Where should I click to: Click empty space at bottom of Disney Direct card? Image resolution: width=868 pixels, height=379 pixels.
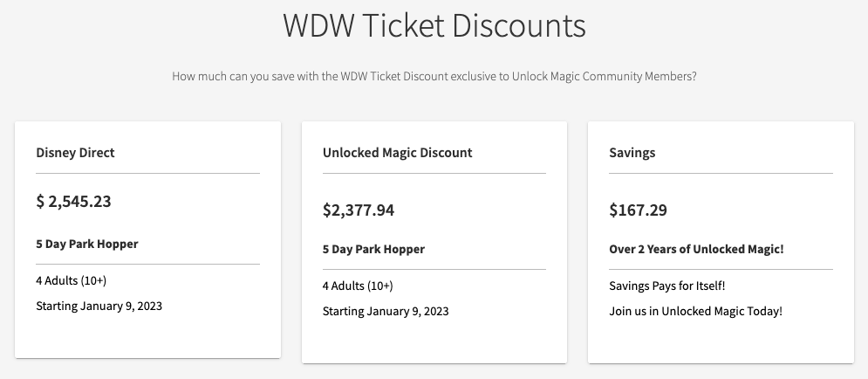[x=147, y=339]
